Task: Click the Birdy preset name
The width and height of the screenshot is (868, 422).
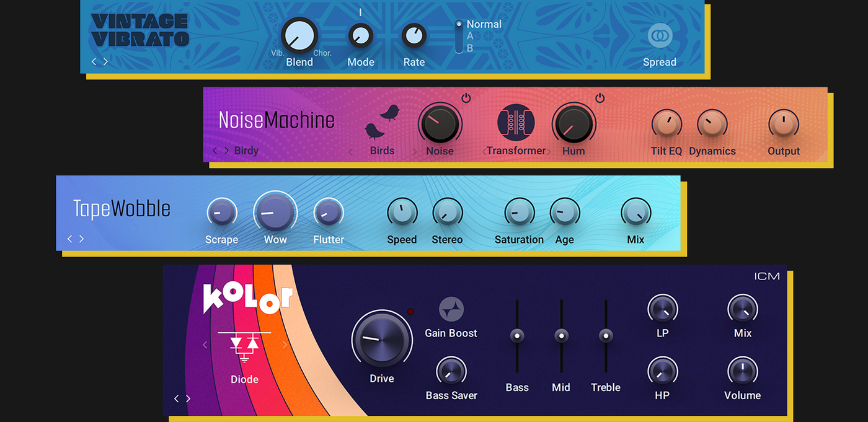Action: (246, 151)
